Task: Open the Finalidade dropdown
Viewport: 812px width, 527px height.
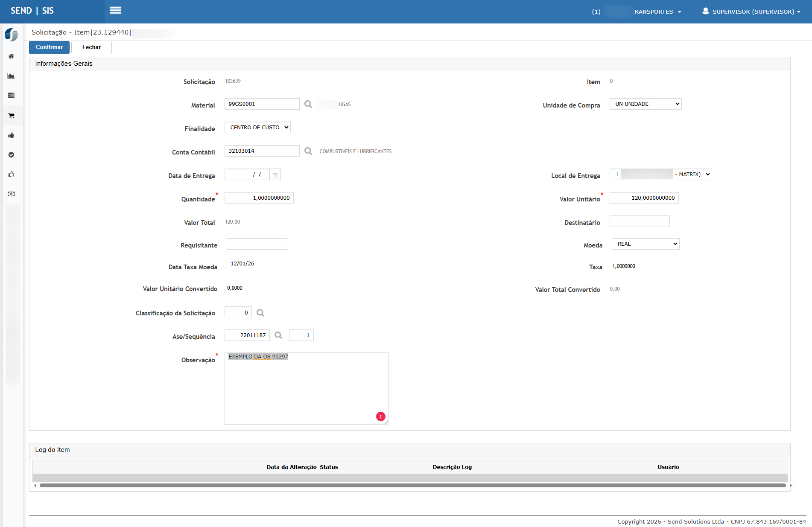Action: coord(257,128)
